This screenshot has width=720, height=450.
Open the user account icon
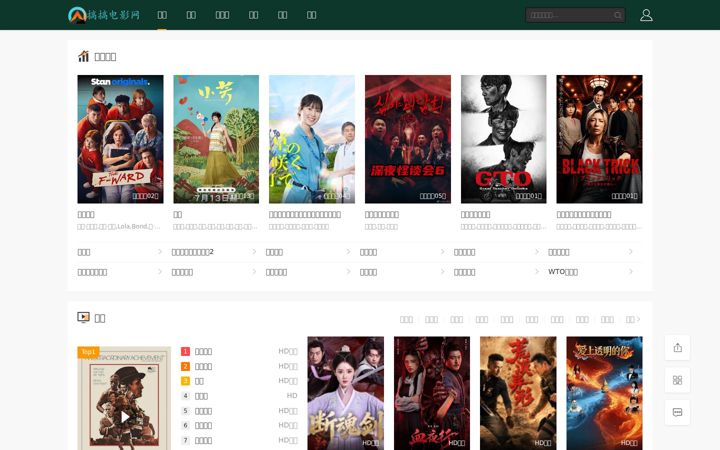646,15
